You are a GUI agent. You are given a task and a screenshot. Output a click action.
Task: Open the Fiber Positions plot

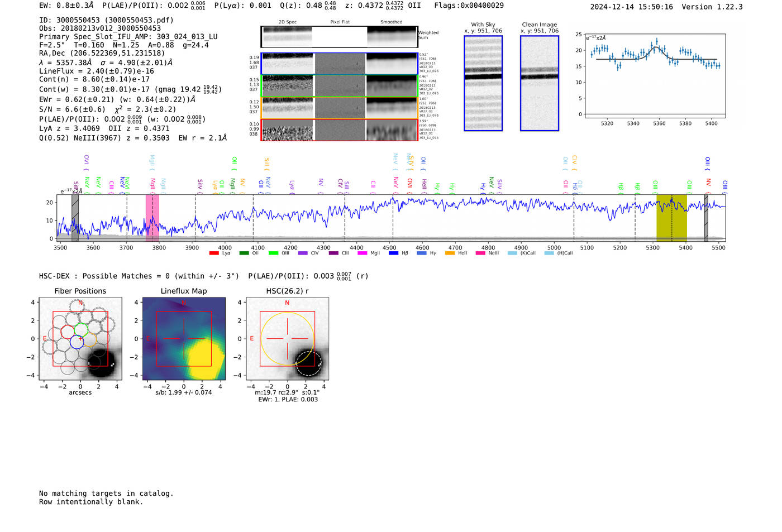(x=80, y=339)
